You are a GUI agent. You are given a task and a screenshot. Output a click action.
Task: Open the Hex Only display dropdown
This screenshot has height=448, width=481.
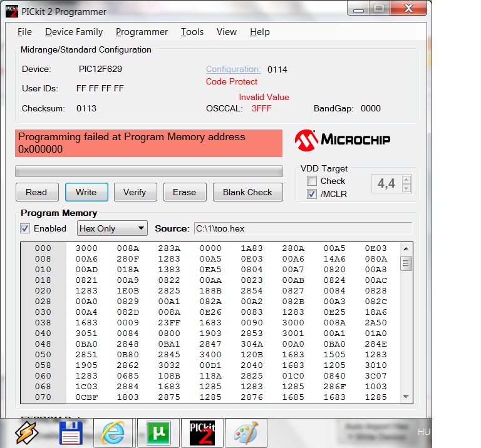(x=112, y=228)
